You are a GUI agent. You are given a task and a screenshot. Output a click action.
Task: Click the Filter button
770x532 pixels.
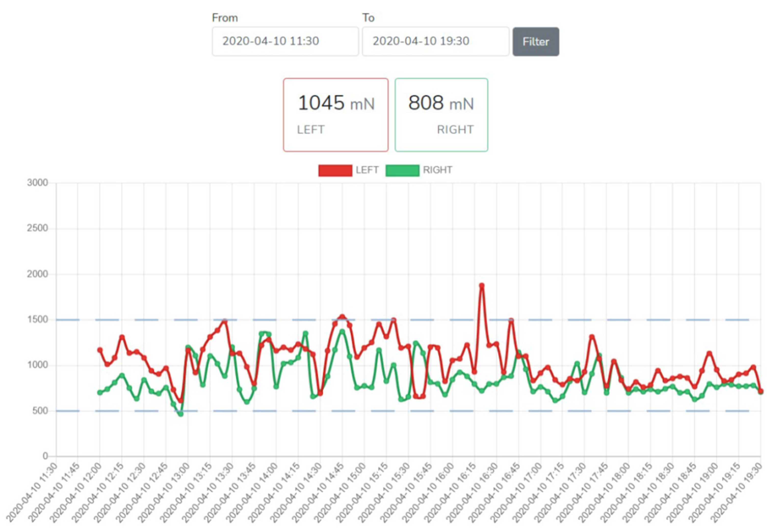click(536, 42)
